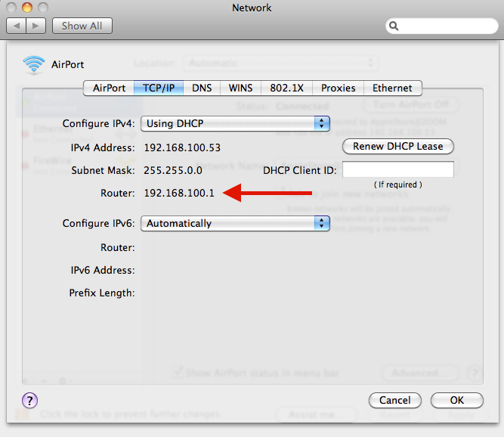Click the Configure IPv4 label
504x437 pixels.
99,123
